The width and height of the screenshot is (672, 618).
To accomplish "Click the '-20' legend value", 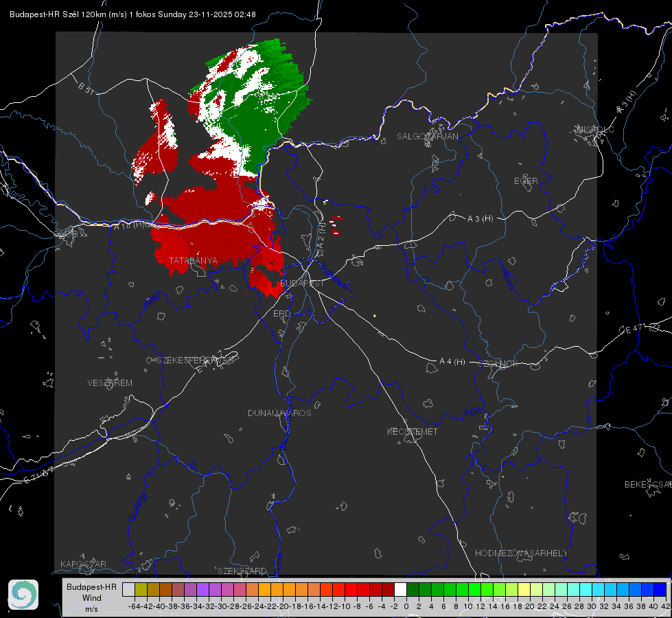I will [x=283, y=606].
